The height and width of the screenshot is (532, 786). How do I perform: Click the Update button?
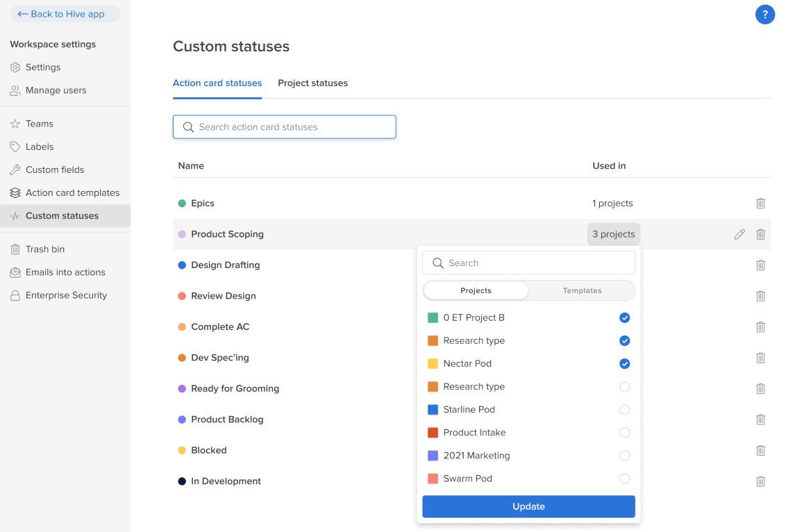(x=528, y=506)
